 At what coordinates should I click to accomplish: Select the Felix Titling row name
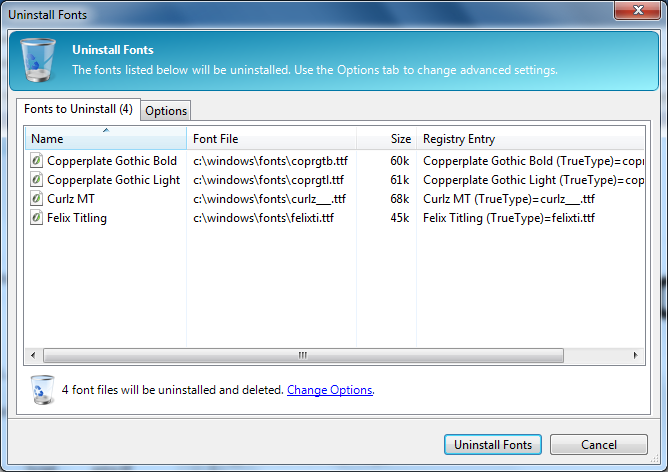click(x=77, y=218)
